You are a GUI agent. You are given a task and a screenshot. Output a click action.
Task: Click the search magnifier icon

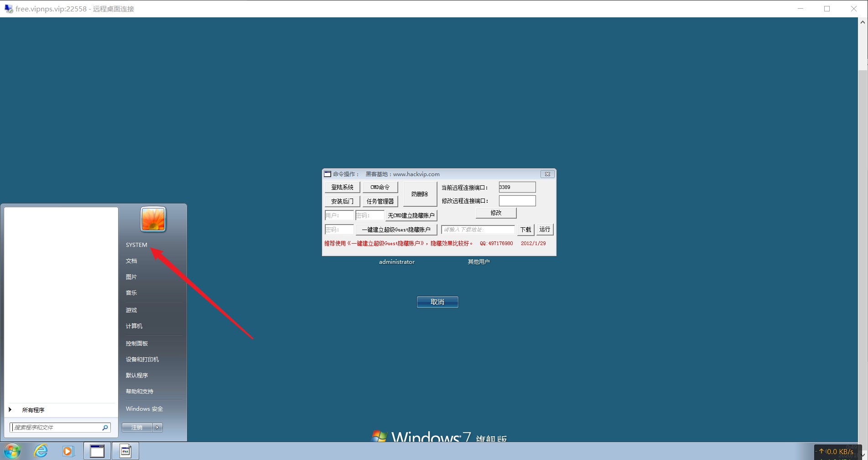105,428
